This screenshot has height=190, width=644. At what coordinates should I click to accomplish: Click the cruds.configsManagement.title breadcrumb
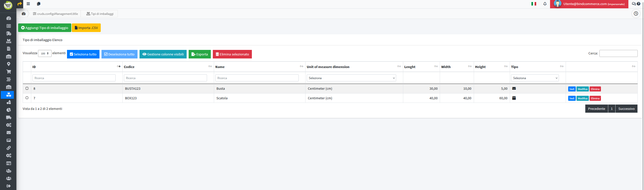(x=55, y=14)
